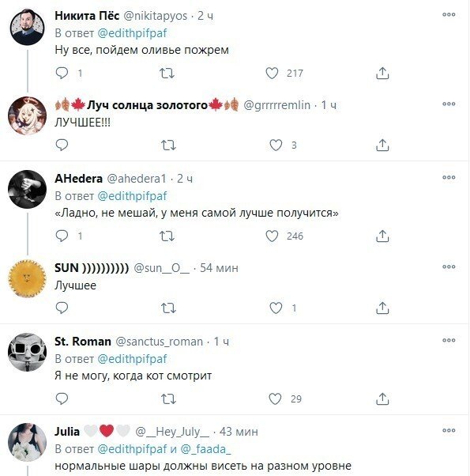Open @edithpifpaf link in St. Roman's reply

tap(132, 359)
